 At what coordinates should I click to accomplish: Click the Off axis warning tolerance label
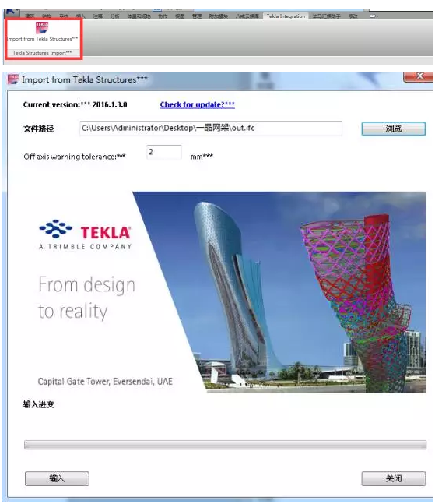tap(75, 157)
